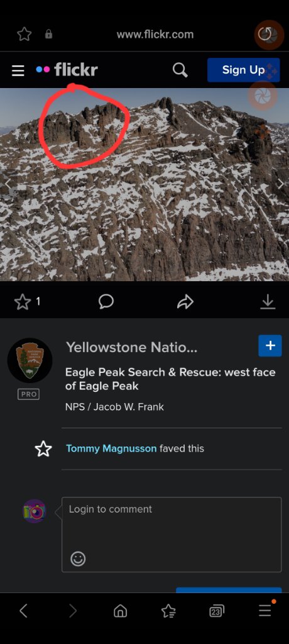Screen dimensions: 289x644
Task: Go to previous photo with left chevron
Action: pyautogui.click(x=8, y=184)
